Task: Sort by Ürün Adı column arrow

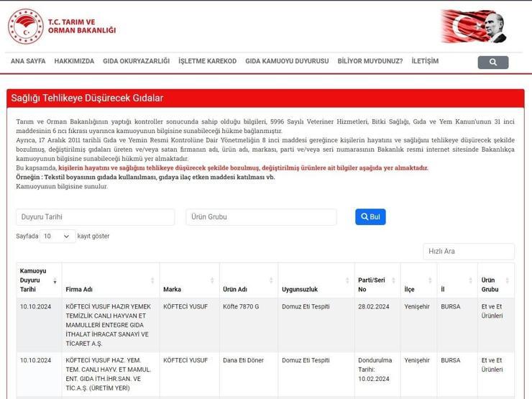Action: [271, 280]
